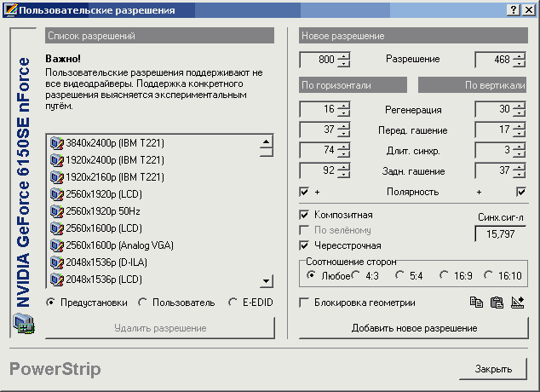Viewport: 540px width, 392px height.
Task: Select 2560x1920p 50Hz list entry icon
Action: tap(57, 211)
